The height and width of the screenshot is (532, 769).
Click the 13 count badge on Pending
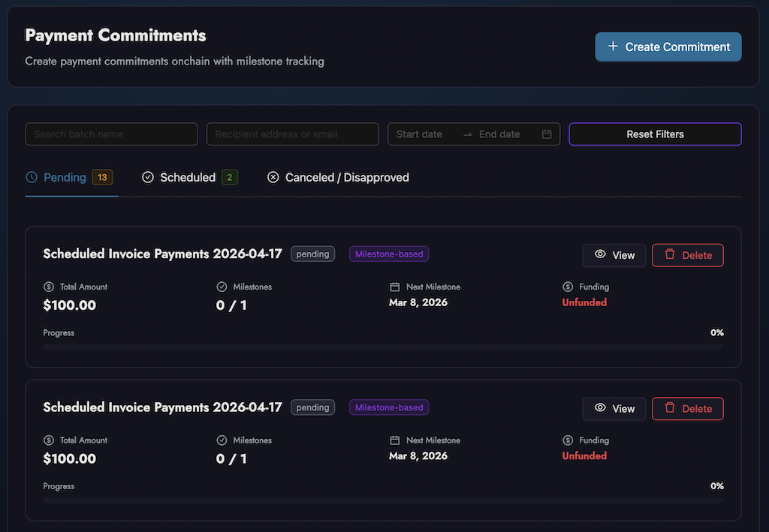tap(102, 177)
